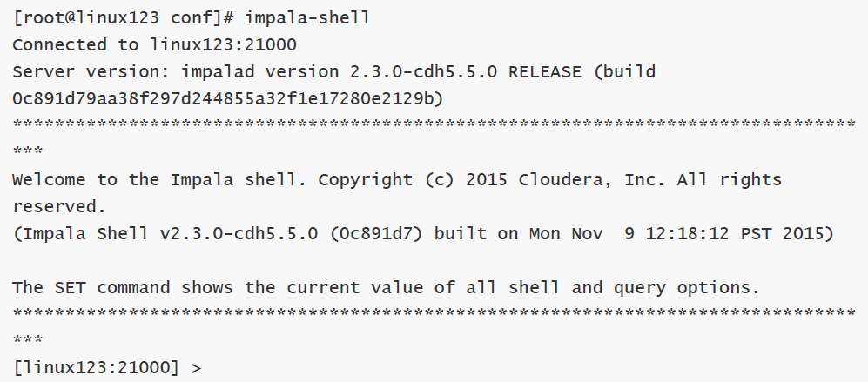The image size is (868, 382).
Task: Click the three asterisks above the Welcome line
Action: [28, 151]
